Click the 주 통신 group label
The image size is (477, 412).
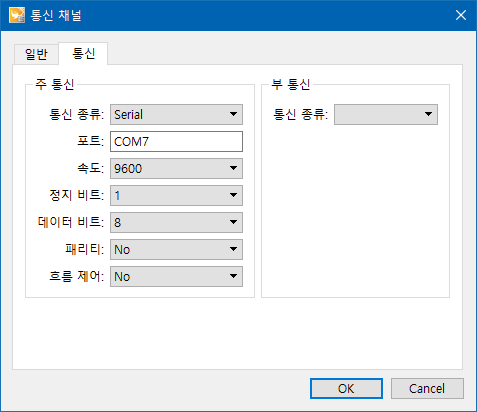[55, 84]
